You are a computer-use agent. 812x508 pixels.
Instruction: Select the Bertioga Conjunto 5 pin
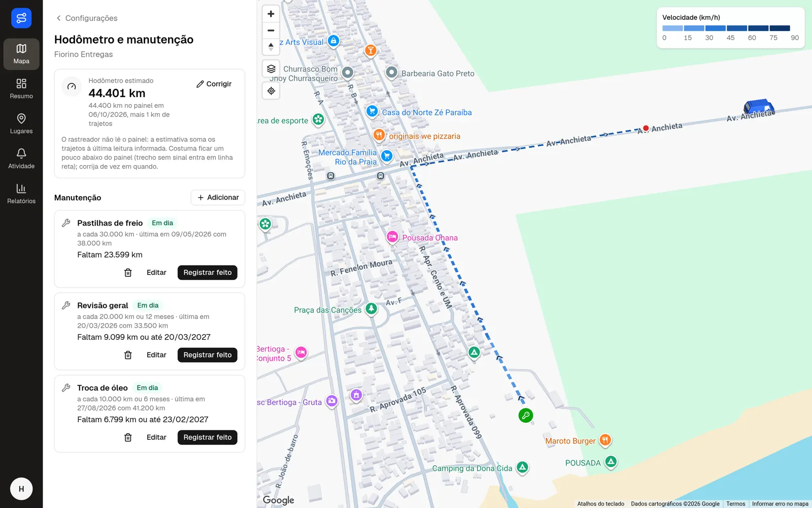pyautogui.click(x=301, y=353)
